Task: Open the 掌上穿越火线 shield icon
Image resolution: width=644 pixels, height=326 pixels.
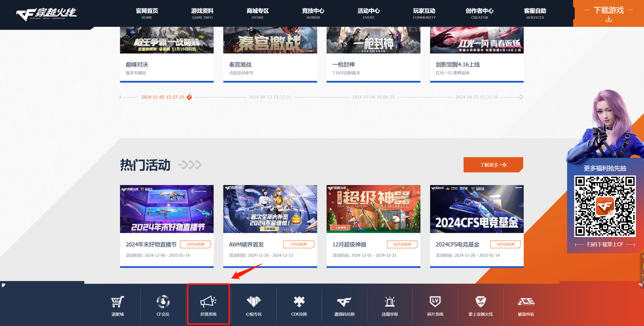Action: pyautogui.click(x=481, y=301)
